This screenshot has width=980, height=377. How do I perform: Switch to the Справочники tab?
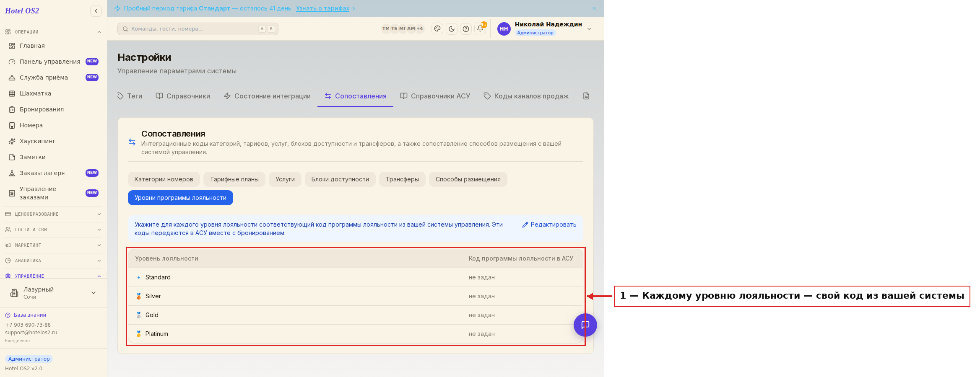coord(183,96)
